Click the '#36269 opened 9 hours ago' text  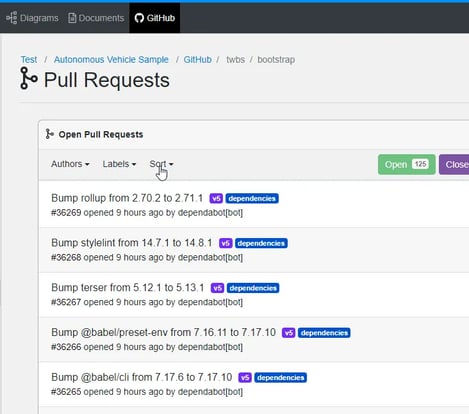click(x=107, y=213)
